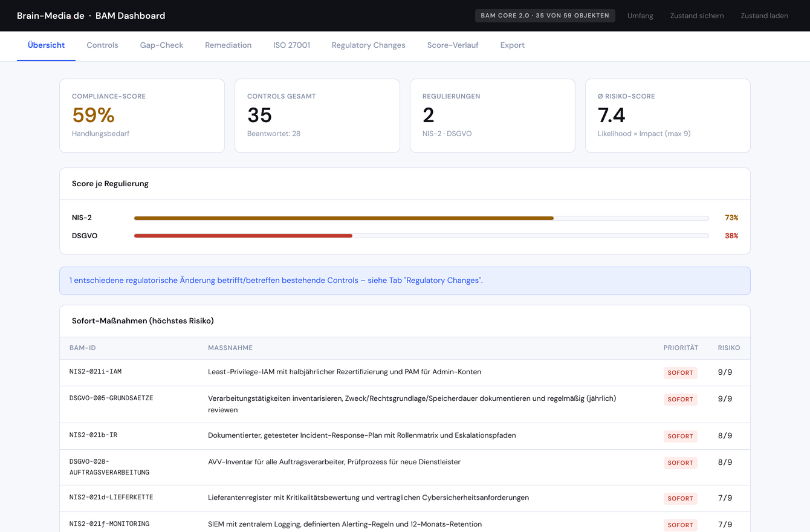The height and width of the screenshot is (532, 810).
Task: Click the risk score value 7.4
Action: (x=611, y=115)
